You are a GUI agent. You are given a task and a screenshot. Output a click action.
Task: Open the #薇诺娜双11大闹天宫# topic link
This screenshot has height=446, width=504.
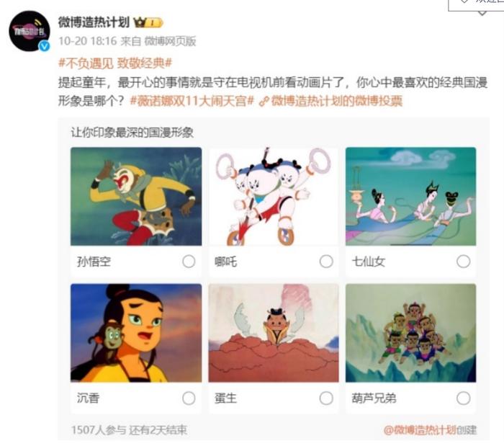[192, 102]
